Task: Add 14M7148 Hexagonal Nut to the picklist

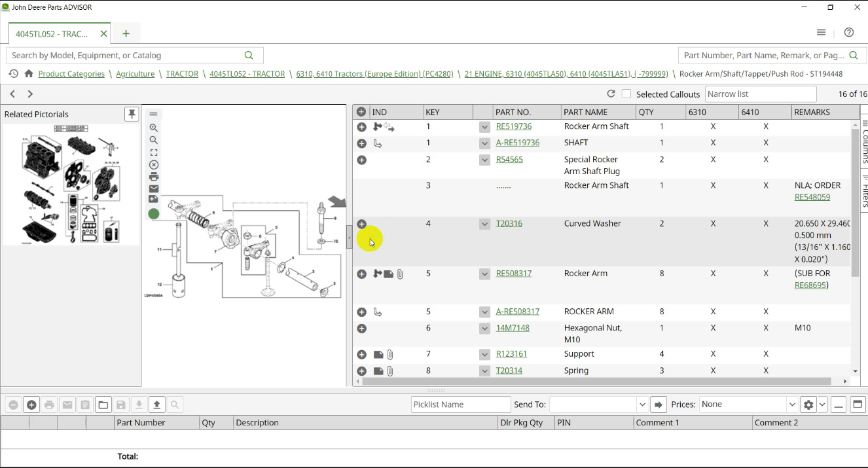Action: [361, 329]
